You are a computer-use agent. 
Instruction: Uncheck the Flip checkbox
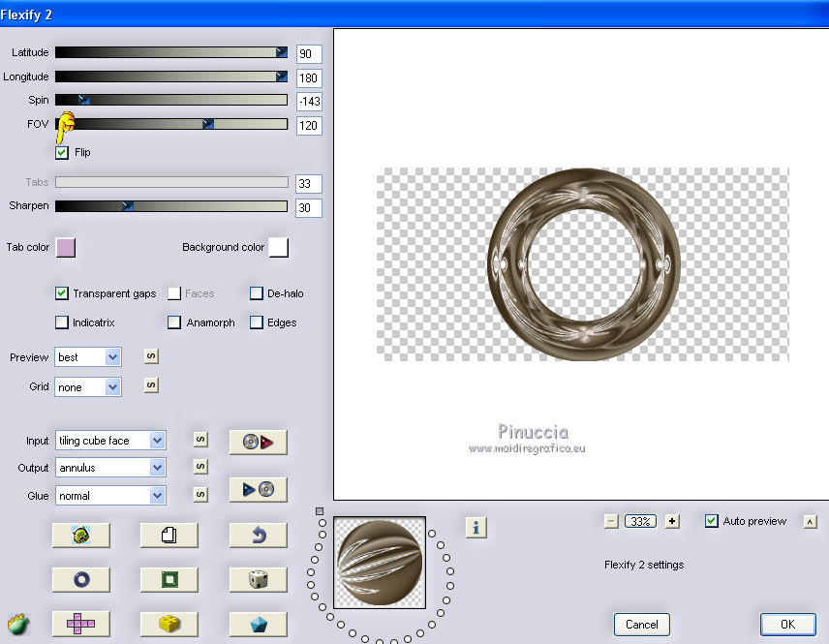coord(62,153)
